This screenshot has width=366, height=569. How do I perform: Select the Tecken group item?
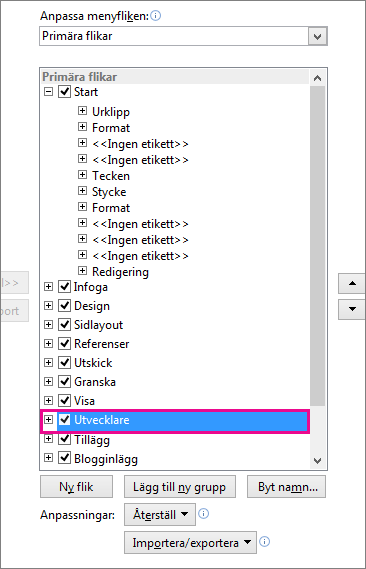point(111,176)
